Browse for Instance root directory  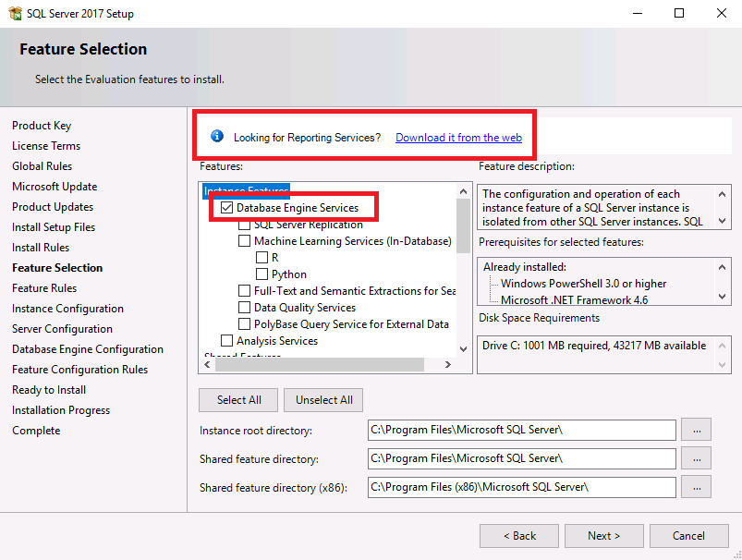click(696, 430)
